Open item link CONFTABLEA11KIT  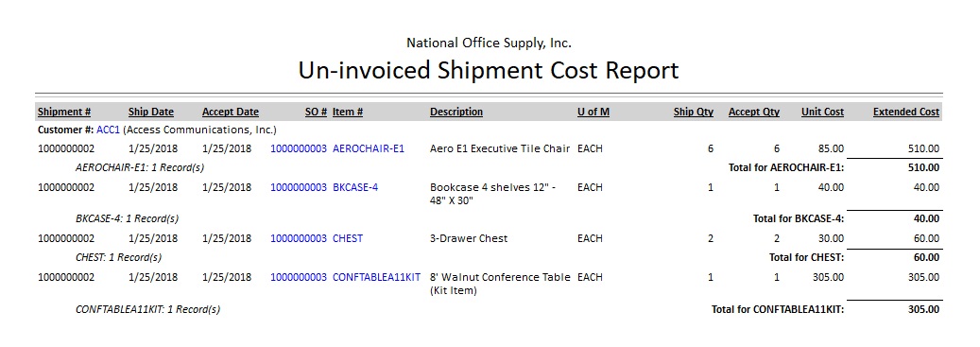click(376, 277)
